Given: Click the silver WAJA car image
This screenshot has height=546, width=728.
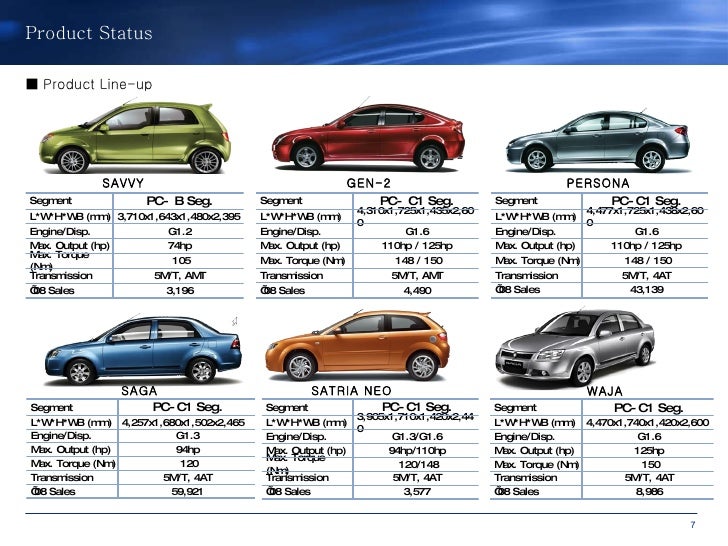Looking at the screenshot, I should pyautogui.click(x=575, y=347).
